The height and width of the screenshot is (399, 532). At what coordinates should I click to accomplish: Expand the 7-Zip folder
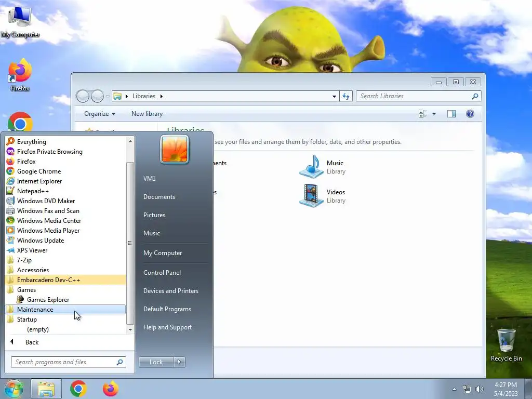point(65,260)
